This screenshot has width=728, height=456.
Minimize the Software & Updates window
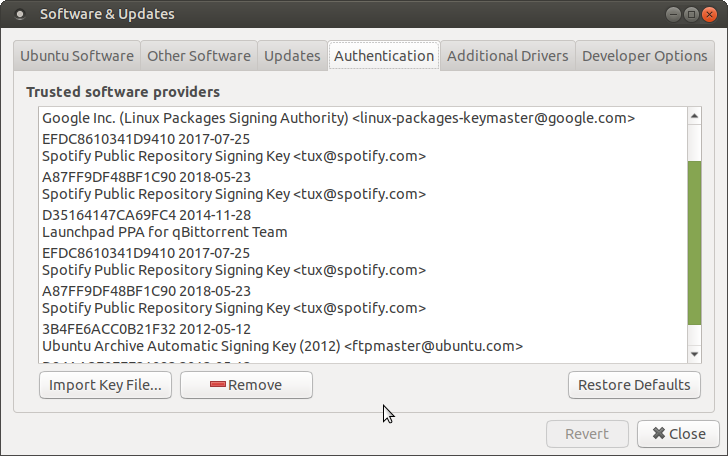pyautogui.click(x=672, y=14)
